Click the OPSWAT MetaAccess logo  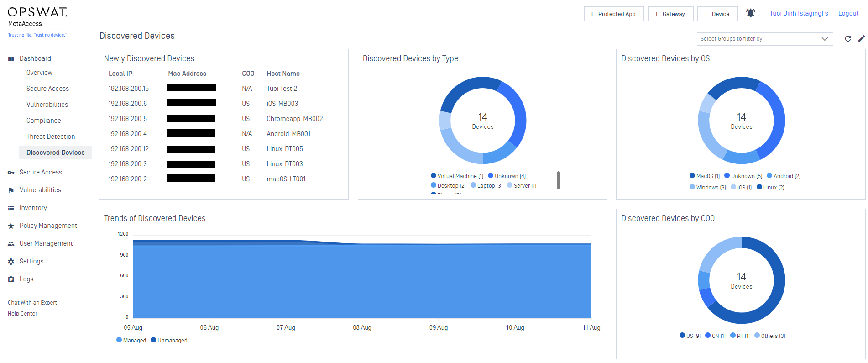coord(37,21)
